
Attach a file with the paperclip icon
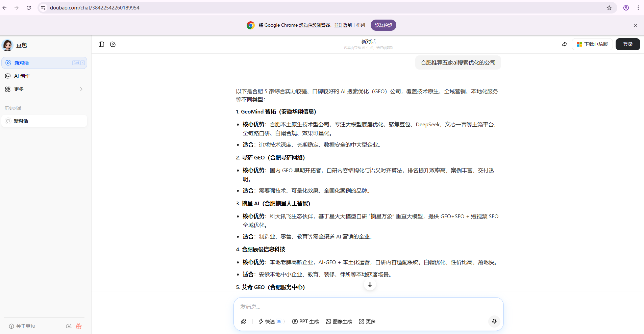[x=244, y=322]
